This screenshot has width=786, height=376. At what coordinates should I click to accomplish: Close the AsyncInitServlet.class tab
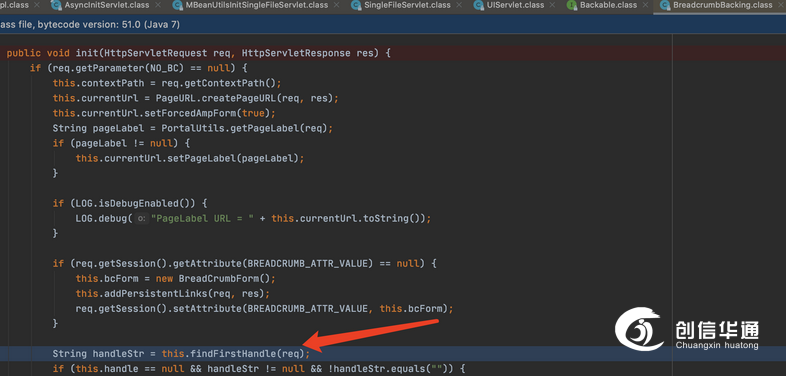click(x=158, y=6)
